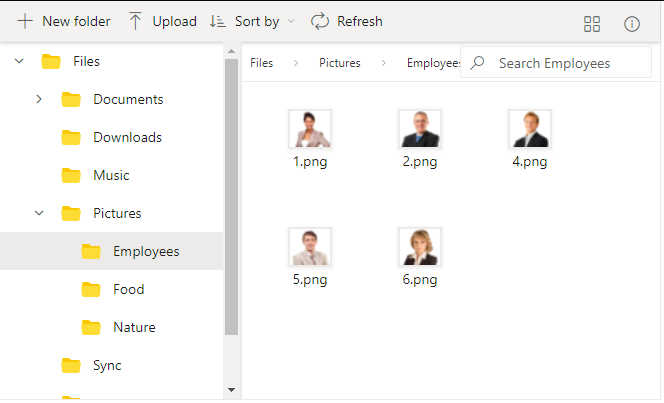This screenshot has height=403, width=664.
Task: Click the Food folder icon
Action: point(91,290)
